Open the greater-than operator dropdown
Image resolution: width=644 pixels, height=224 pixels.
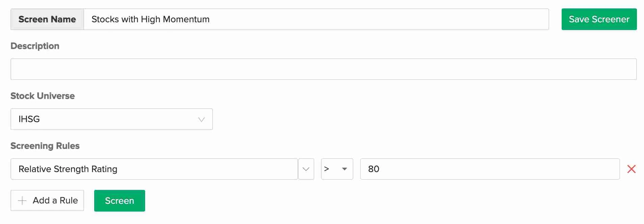point(337,169)
